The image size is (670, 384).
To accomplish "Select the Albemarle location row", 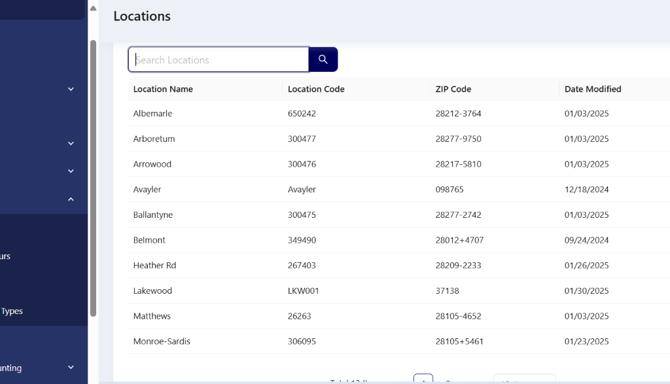I will 399,114.
